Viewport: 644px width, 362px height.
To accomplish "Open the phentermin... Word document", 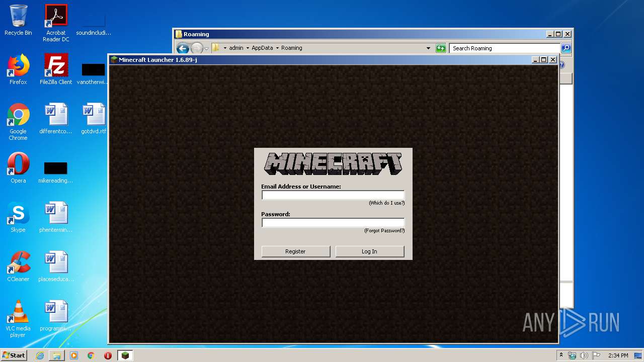I will coord(56,217).
